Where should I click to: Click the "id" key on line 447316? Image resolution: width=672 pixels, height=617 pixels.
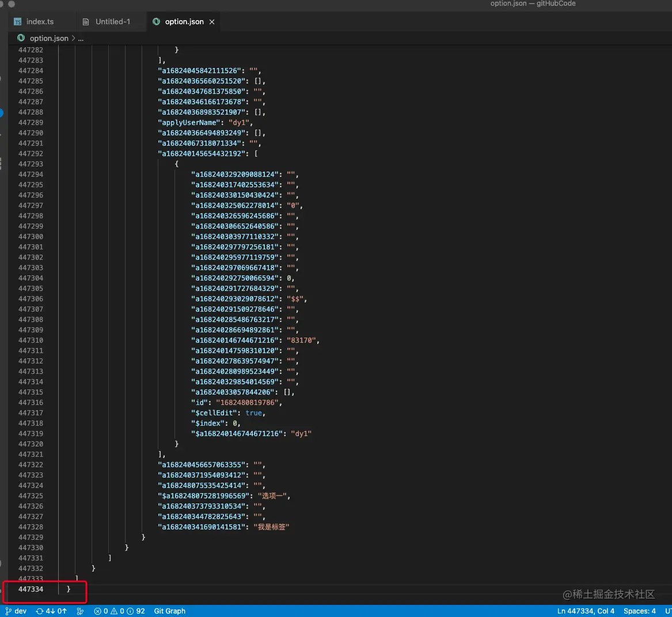point(199,403)
